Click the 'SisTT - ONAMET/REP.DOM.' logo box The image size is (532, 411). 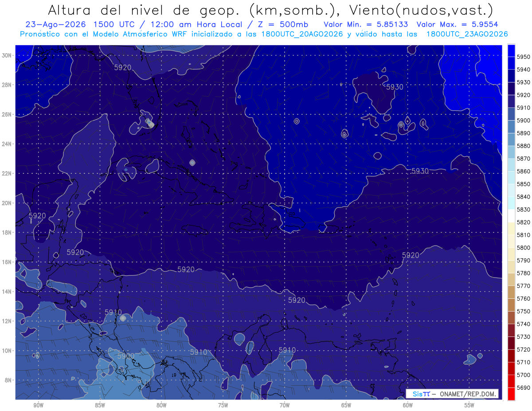pyautogui.click(x=452, y=394)
